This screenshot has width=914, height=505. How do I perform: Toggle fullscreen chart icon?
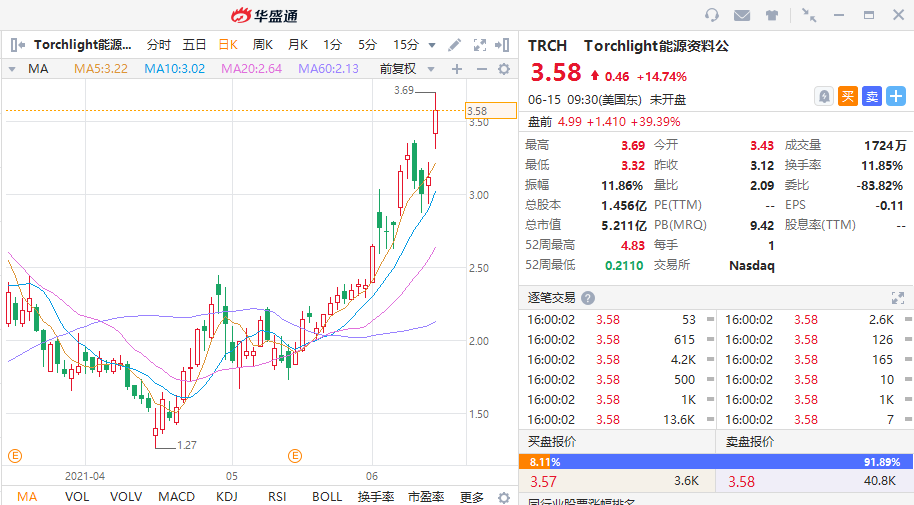click(480, 45)
